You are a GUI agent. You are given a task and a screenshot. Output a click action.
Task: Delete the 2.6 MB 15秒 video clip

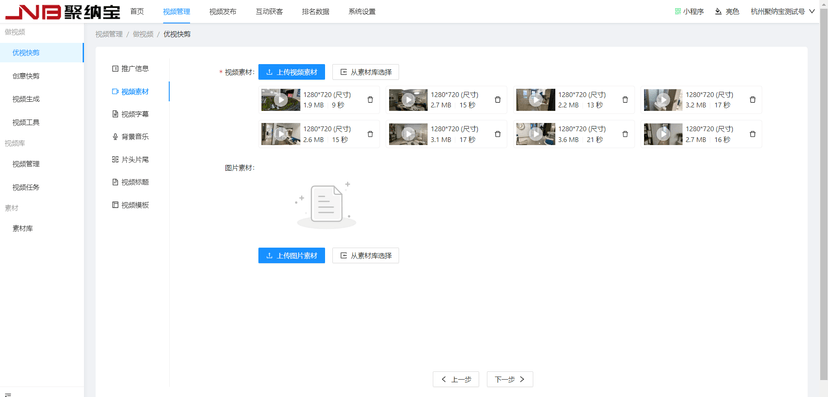click(370, 134)
